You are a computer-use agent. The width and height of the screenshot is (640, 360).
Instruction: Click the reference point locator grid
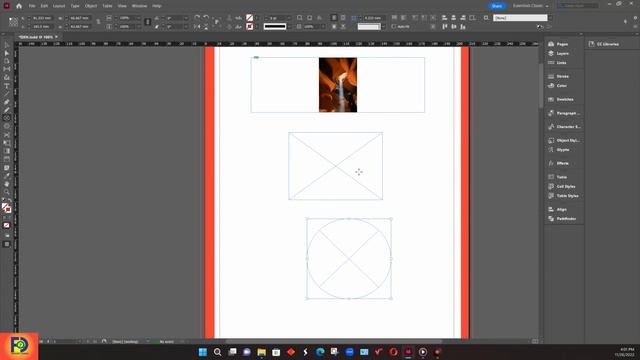(13, 22)
